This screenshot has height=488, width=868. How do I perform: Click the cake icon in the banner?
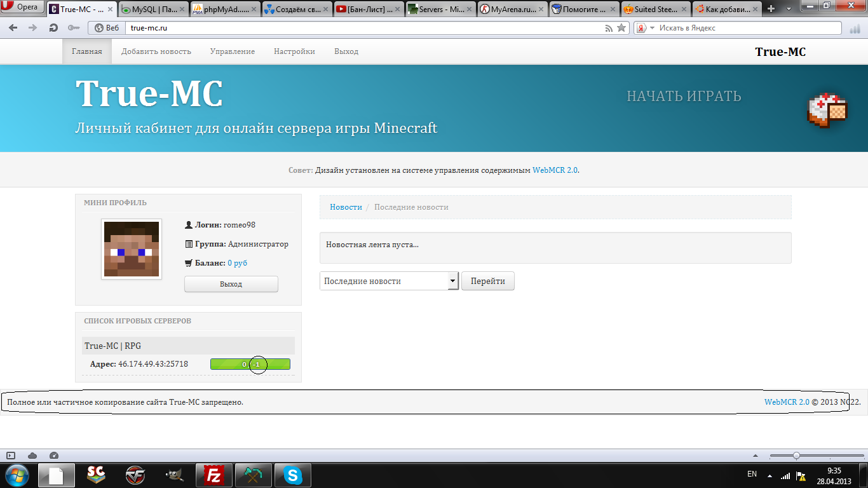pos(827,111)
